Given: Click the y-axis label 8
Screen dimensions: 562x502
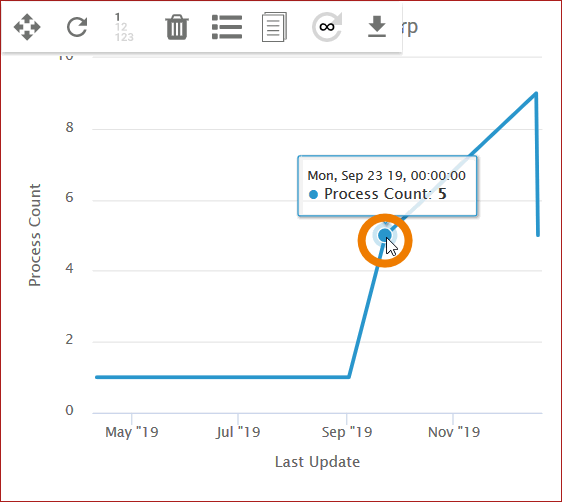Looking at the screenshot, I should click(x=70, y=128).
